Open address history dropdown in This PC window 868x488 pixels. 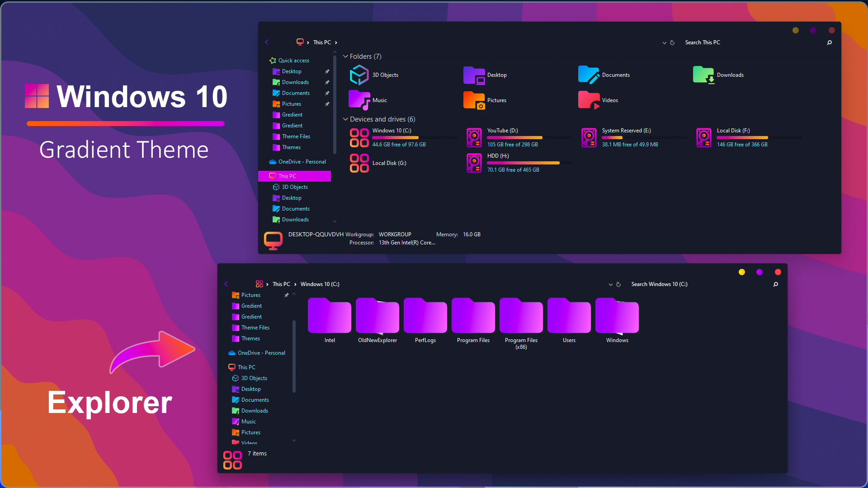(x=665, y=43)
